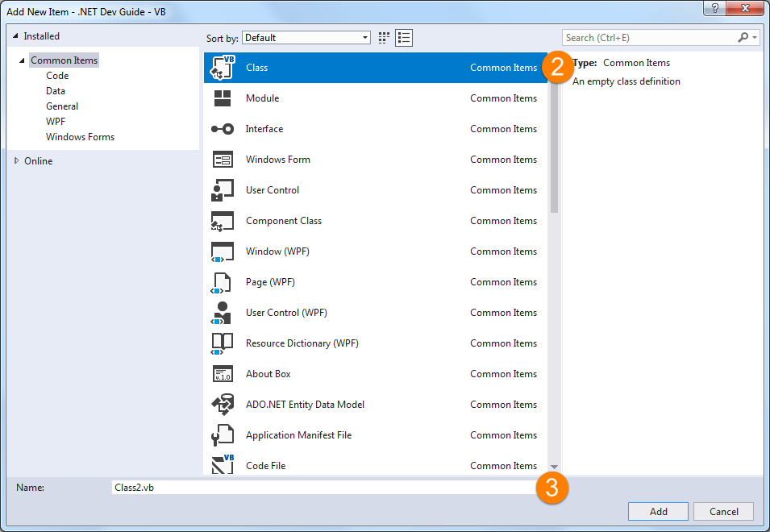Click the Module template icon

click(x=223, y=98)
